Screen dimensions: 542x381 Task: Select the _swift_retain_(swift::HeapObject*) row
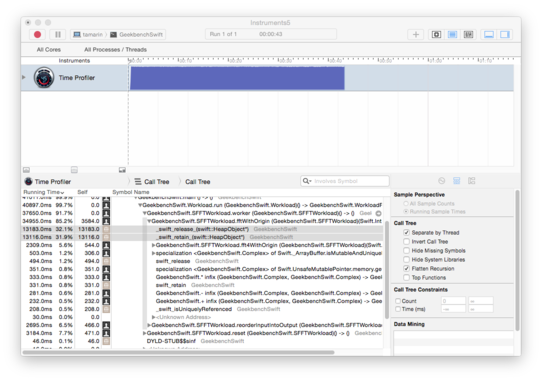coord(202,237)
